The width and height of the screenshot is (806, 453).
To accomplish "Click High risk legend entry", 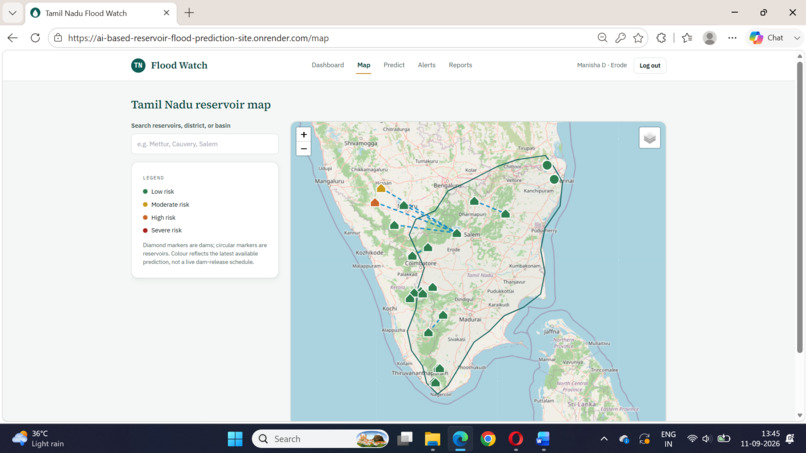I will coord(159,218).
